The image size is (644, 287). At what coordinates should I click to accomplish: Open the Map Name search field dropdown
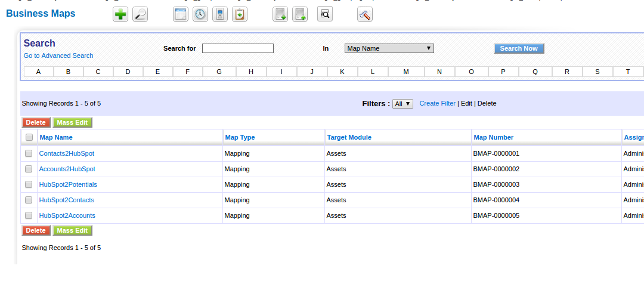(389, 48)
